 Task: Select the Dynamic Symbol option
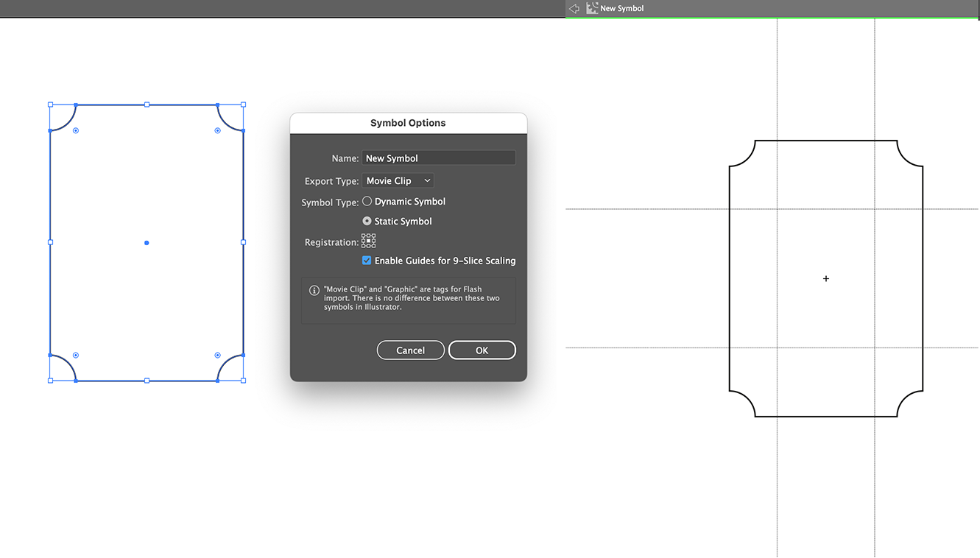[367, 201]
